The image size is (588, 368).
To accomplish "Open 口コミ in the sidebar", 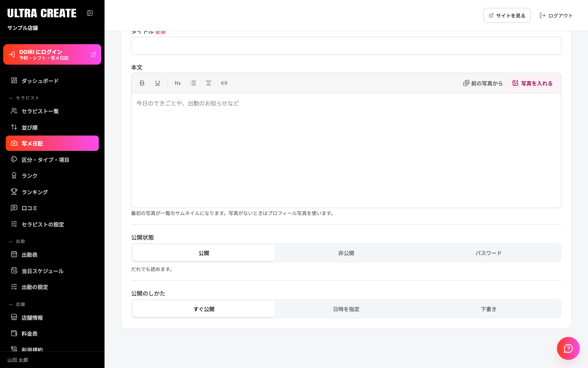I will click(52, 208).
